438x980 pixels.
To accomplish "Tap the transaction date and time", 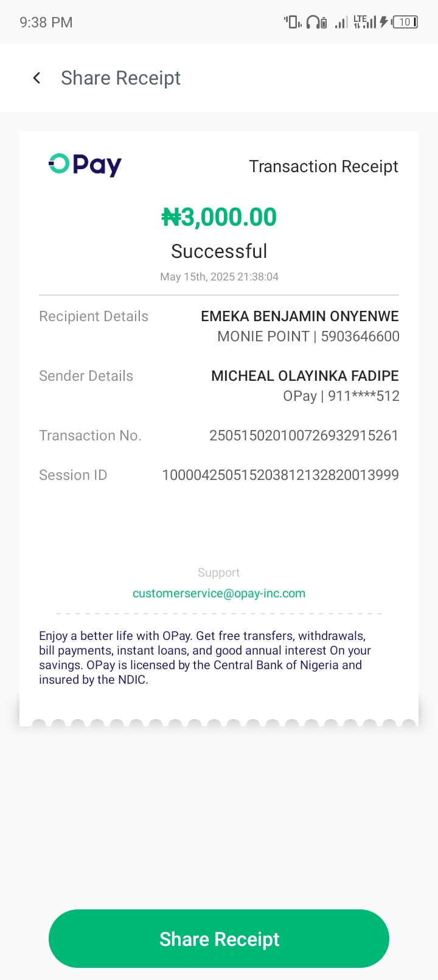I will point(219,277).
